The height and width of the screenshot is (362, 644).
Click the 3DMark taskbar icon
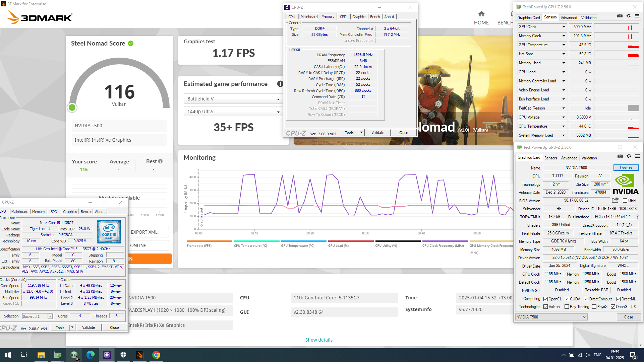(140, 355)
